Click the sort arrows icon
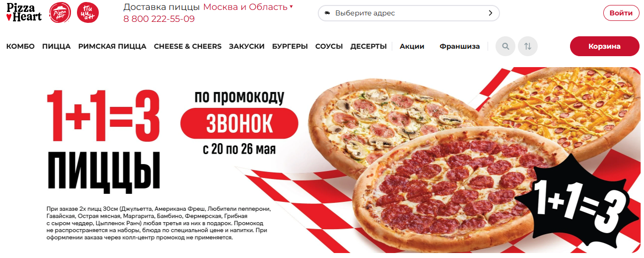This screenshot has height=258, width=644. 528,46
